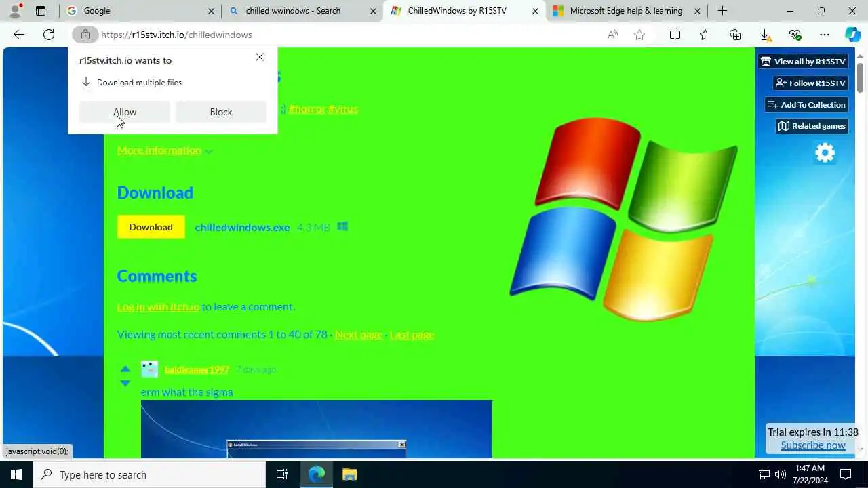
Task: Block multiple file downloads
Action: (x=221, y=112)
